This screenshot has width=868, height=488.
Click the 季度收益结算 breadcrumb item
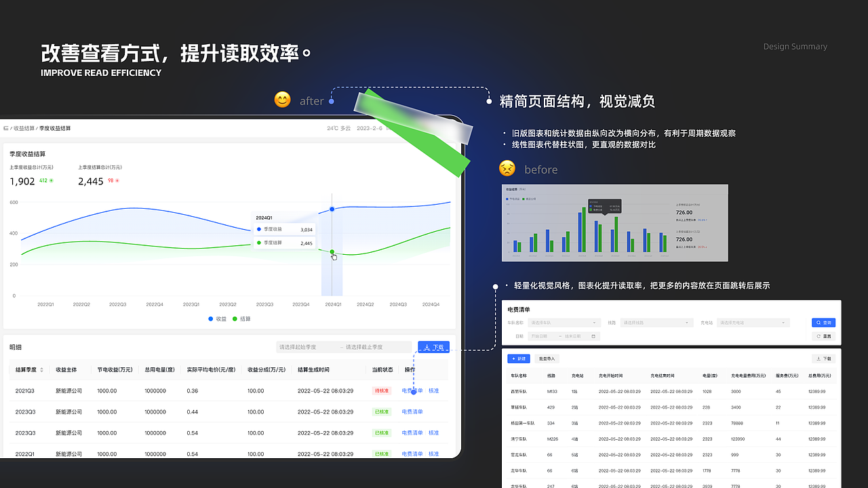pos(55,128)
